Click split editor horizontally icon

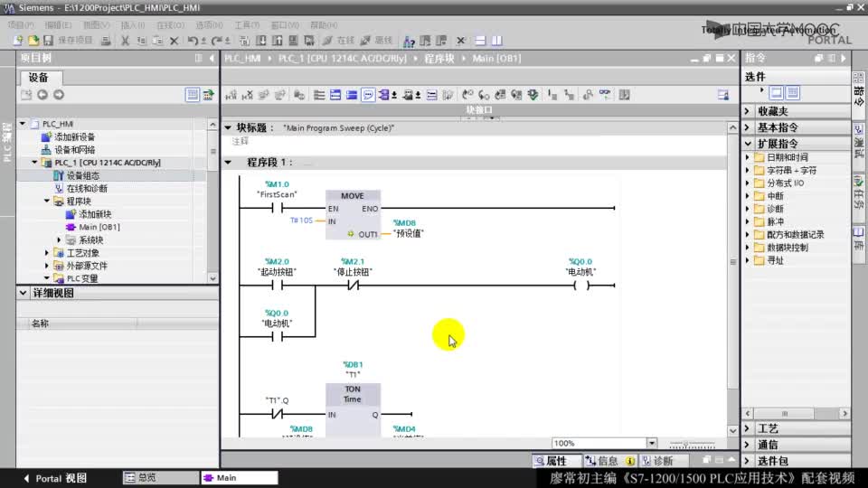tap(480, 41)
